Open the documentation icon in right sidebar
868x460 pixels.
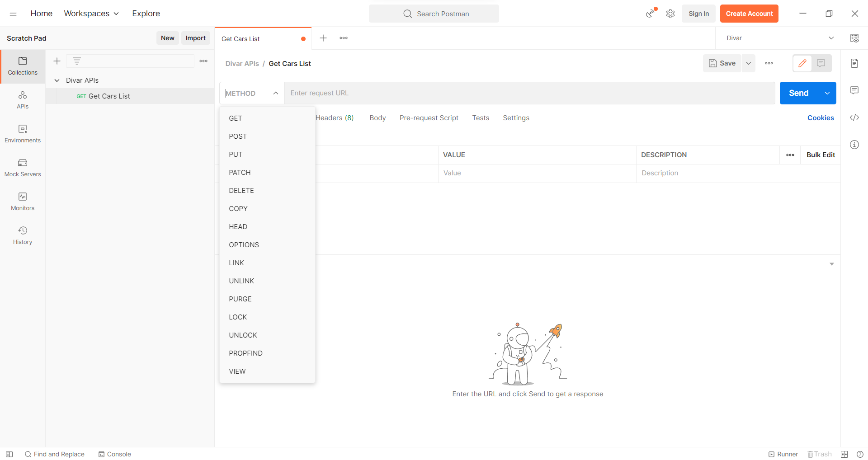854,63
